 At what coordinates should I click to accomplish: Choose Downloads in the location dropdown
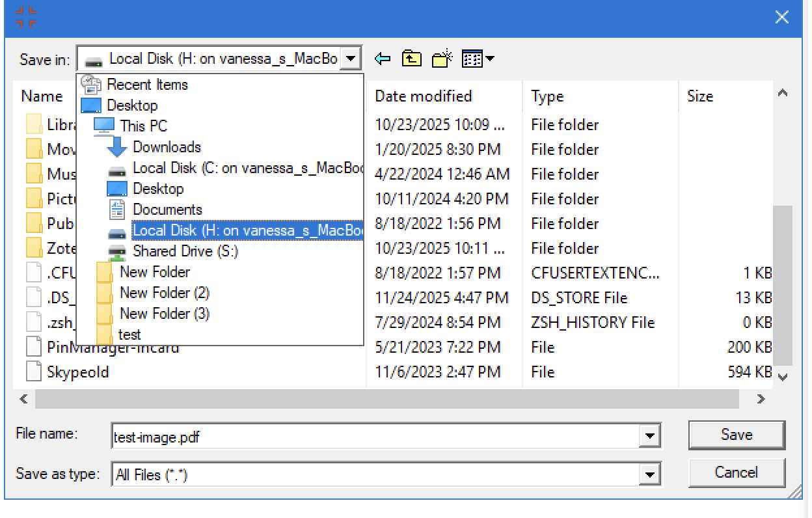pos(166,148)
